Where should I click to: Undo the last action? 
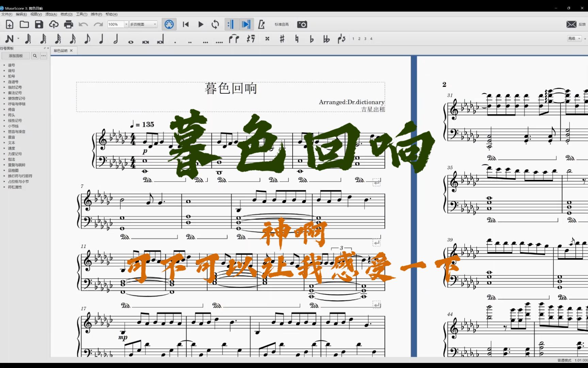pos(83,25)
